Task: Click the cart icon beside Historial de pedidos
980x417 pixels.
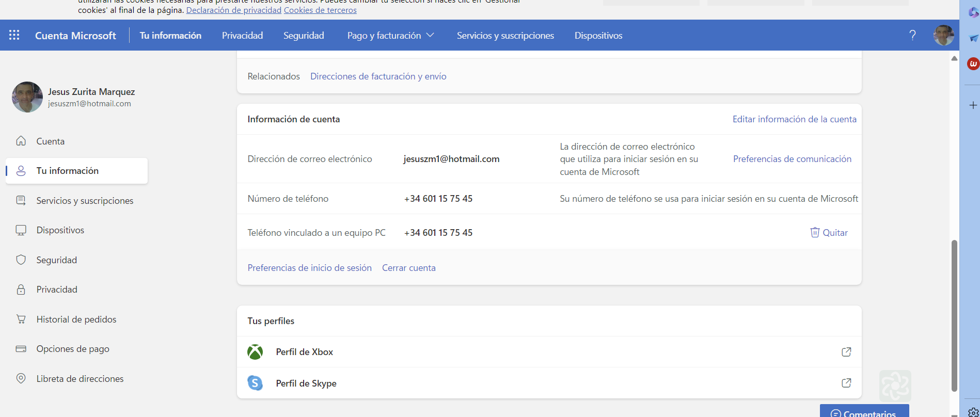Action: pos(21,319)
